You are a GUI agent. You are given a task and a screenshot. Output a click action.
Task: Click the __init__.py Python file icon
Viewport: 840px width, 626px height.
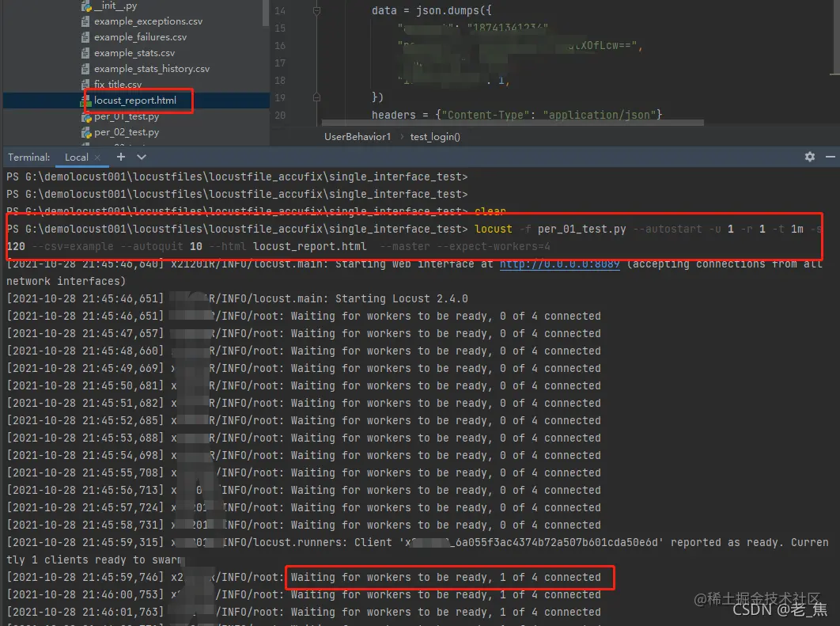click(85, 6)
